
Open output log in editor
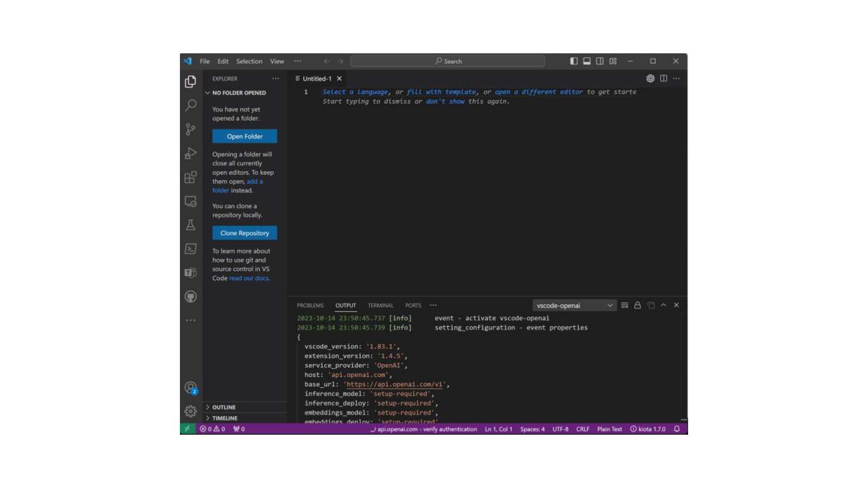[x=651, y=305]
